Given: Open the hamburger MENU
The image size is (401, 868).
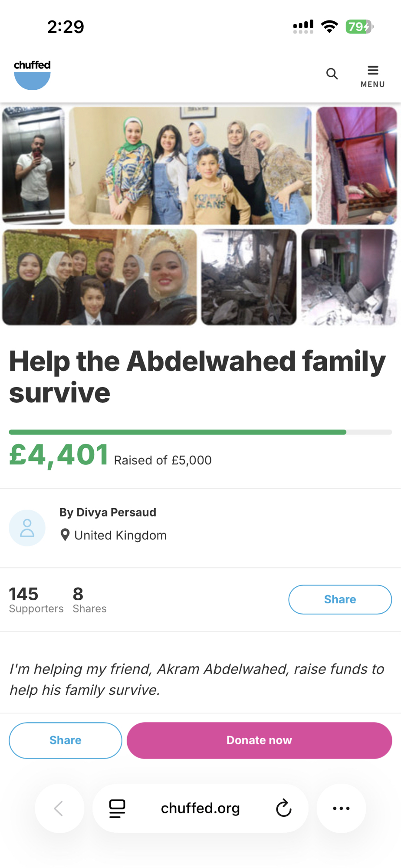Looking at the screenshot, I should tap(373, 76).
